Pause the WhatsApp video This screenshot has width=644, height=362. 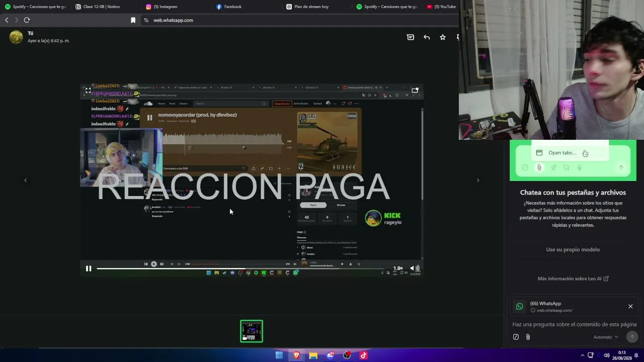tap(89, 268)
